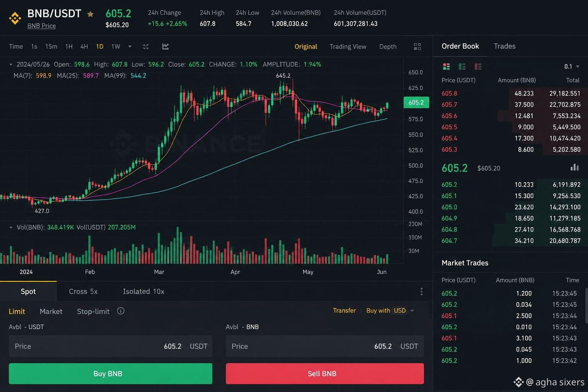The image size is (588, 392).
Task: Select the 604.7 bid price row
Action: click(x=511, y=241)
